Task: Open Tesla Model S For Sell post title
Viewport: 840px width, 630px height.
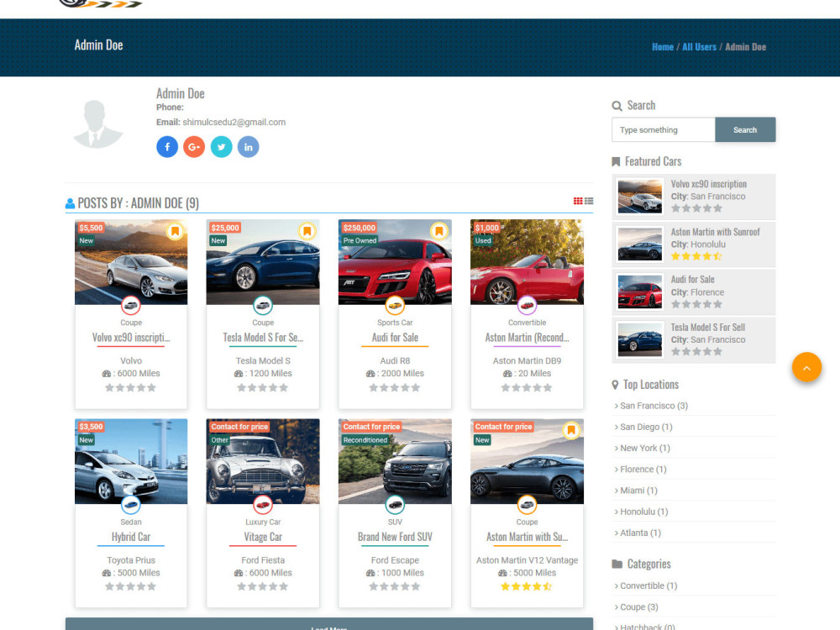Action: click(262, 338)
